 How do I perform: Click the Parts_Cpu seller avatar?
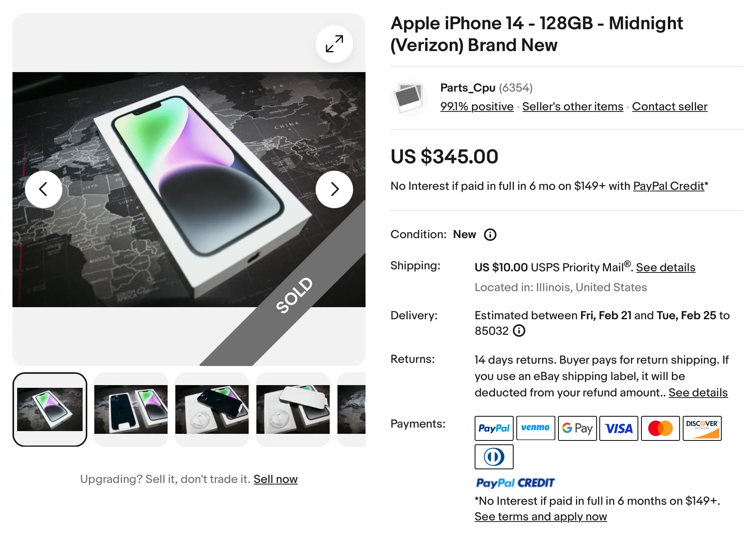(408, 97)
